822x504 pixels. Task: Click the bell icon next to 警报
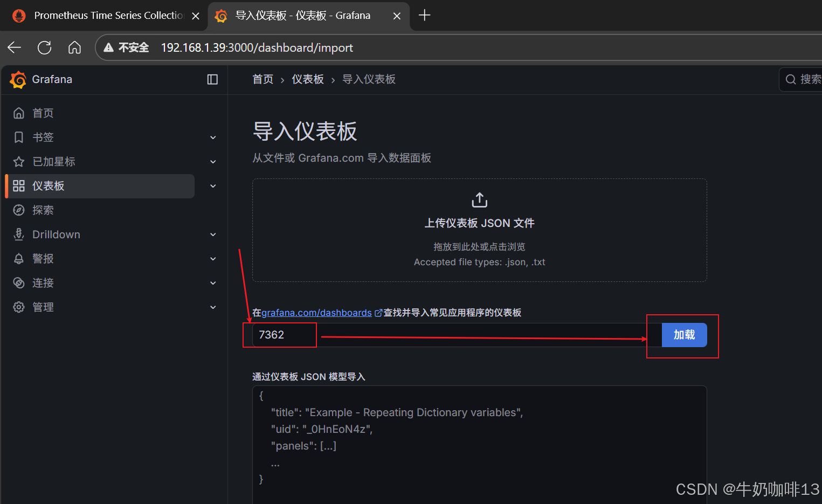[19, 259]
